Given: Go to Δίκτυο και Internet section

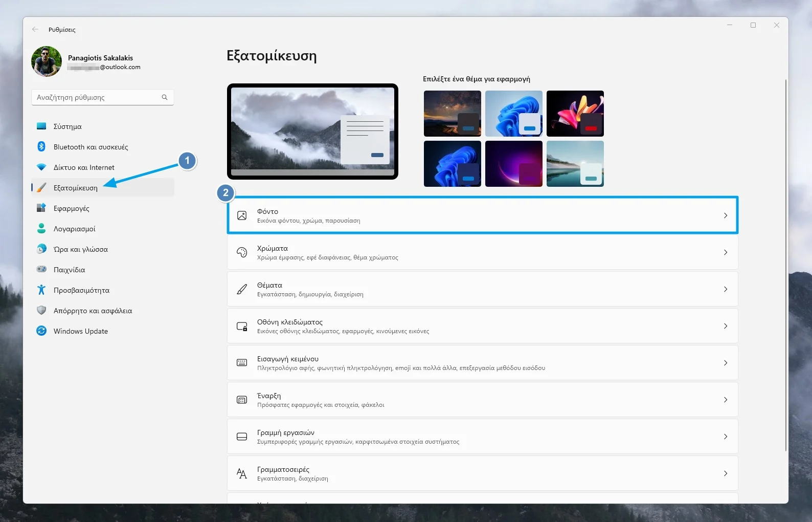Looking at the screenshot, I should pyautogui.click(x=84, y=167).
